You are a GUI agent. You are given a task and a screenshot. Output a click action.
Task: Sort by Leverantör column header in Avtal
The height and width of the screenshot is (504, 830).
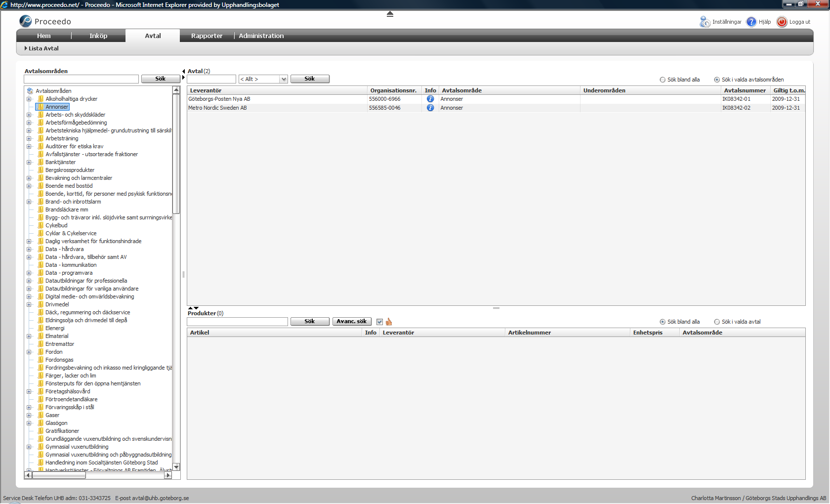tap(278, 90)
